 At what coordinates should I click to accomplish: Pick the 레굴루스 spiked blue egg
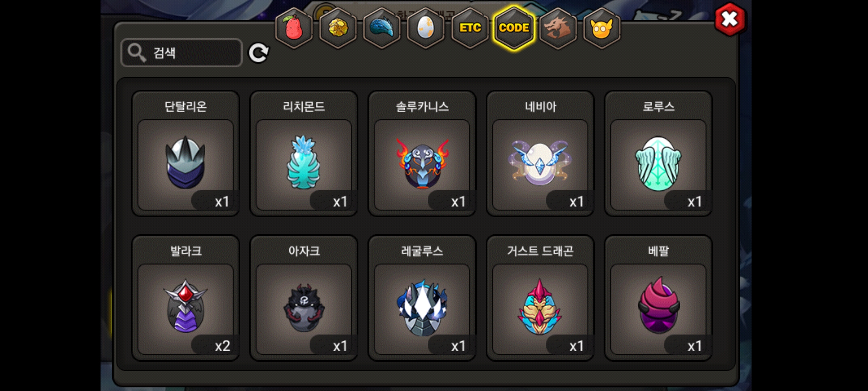pyautogui.click(x=422, y=298)
